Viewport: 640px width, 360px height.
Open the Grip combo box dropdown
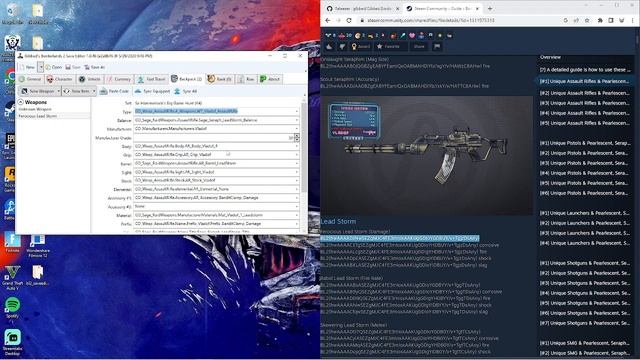point(297,155)
